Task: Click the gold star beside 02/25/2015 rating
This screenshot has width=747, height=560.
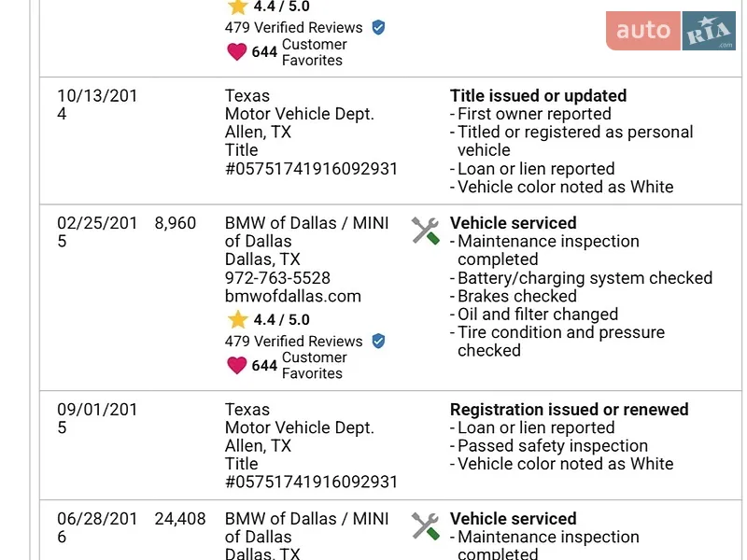Action: (237, 319)
